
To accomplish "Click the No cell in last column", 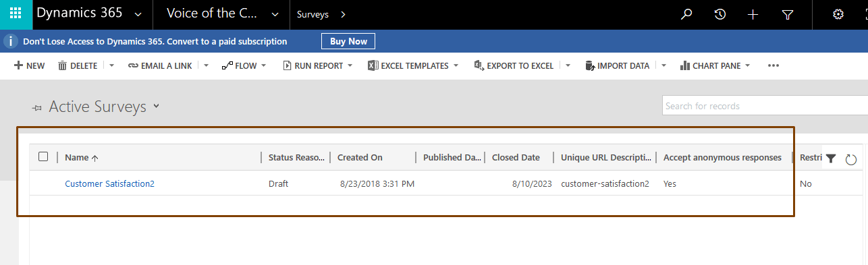I will point(805,183).
